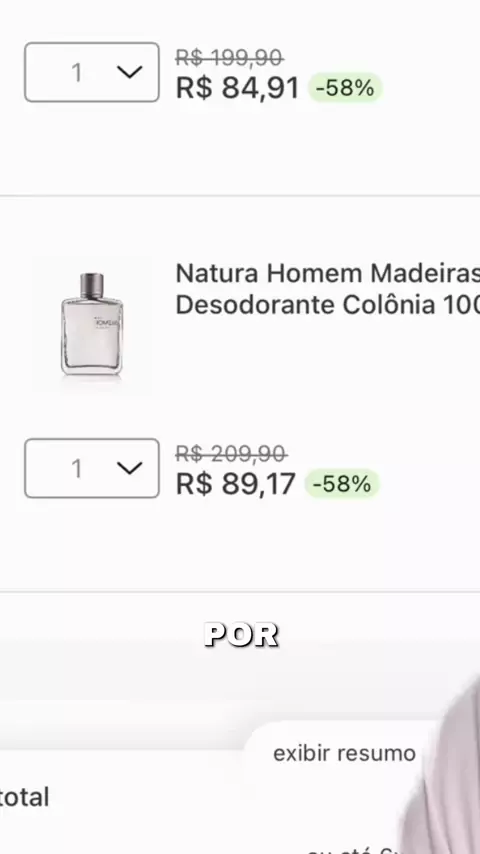Click the total label at the bottom

coord(24,797)
